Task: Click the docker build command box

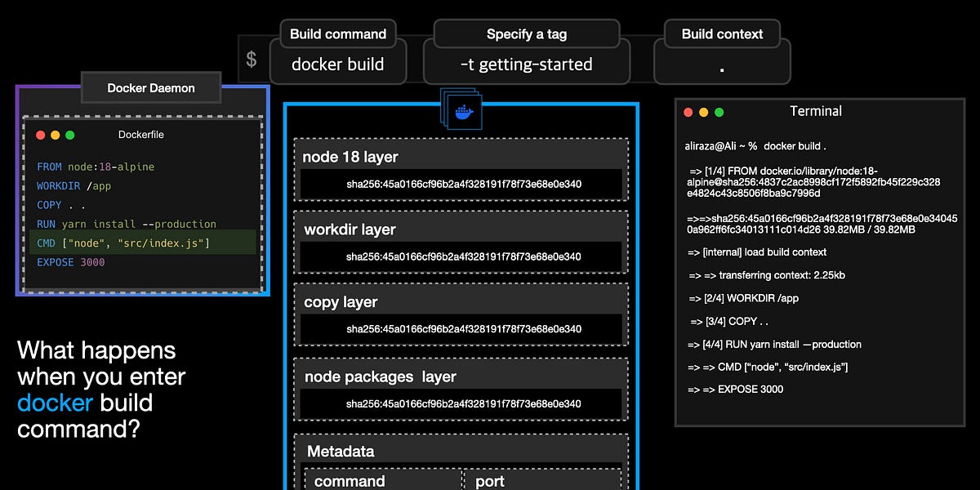Action: (338, 62)
